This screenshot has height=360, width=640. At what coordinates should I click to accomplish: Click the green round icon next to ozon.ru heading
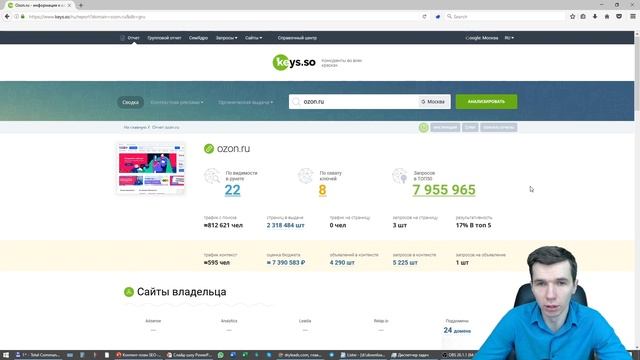tap(209, 149)
